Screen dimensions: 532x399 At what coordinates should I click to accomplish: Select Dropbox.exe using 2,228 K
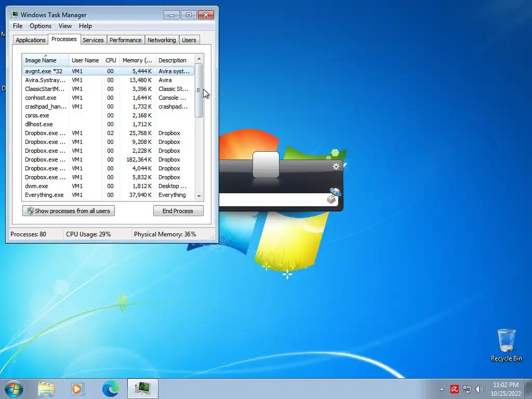[x=108, y=151]
